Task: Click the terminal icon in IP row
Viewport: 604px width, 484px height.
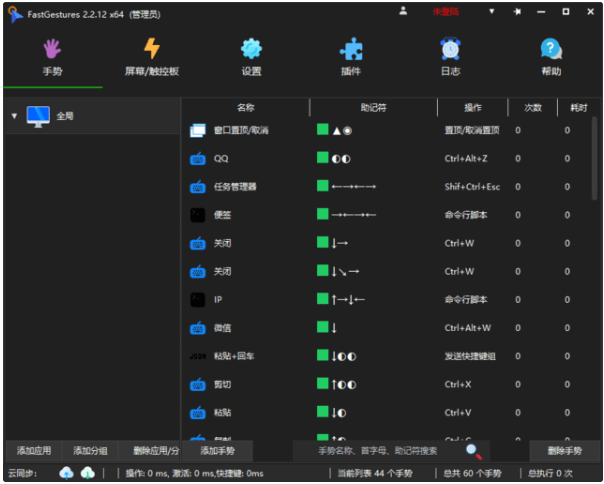Action: [198, 300]
